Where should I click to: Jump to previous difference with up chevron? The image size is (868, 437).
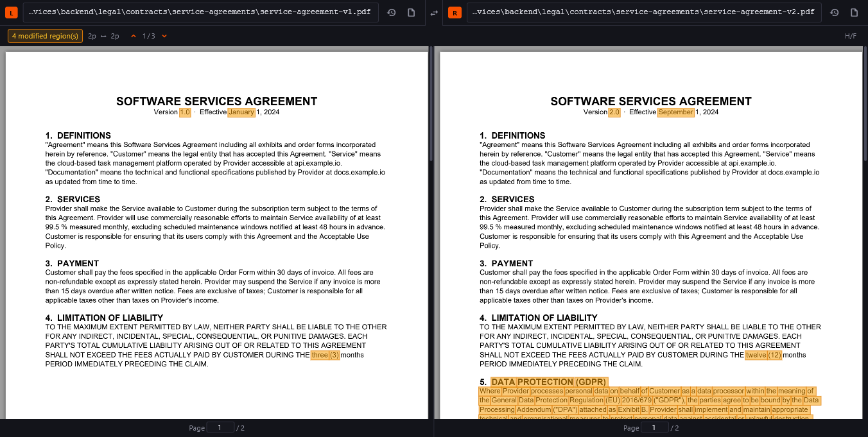point(134,36)
